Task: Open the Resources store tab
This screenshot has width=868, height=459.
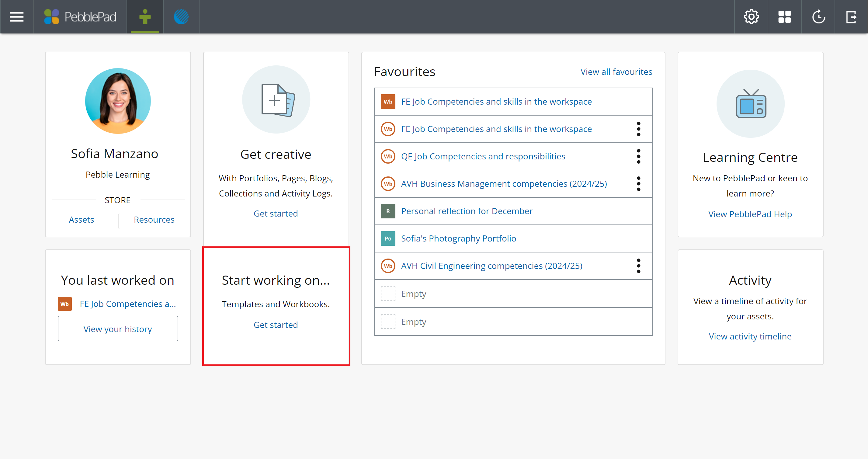Action: pyautogui.click(x=154, y=220)
